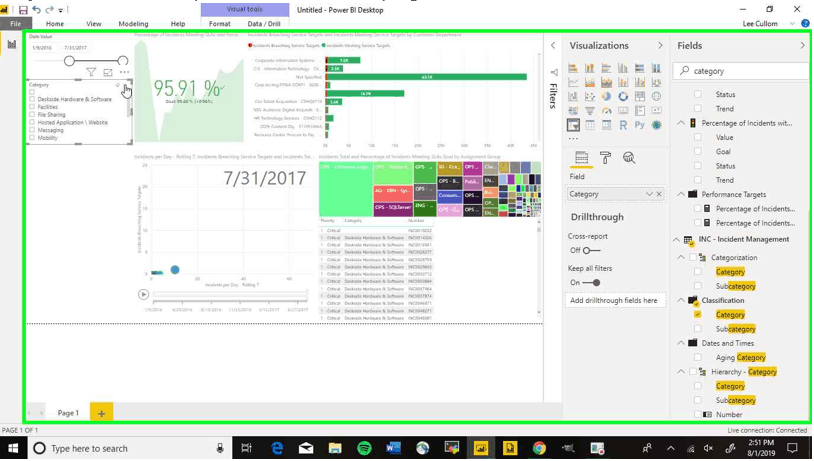Uncheck Category field under Classification

click(698, 315)
